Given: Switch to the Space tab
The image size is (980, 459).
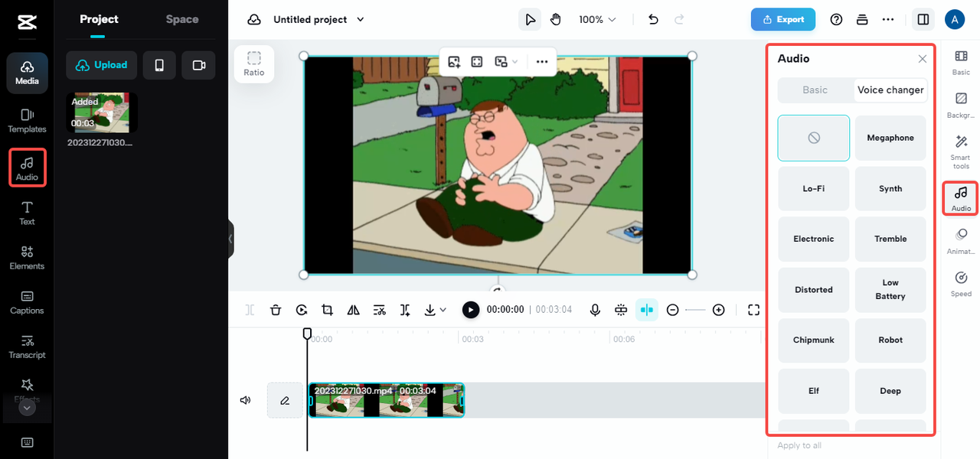Looking at the screenshot, I should (x=182, y=19).
